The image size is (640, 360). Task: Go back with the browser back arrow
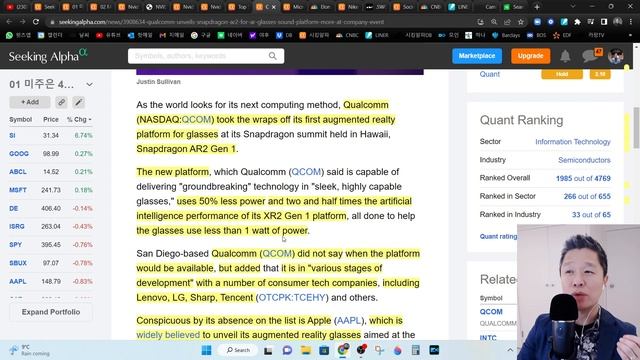coord(9,22)
